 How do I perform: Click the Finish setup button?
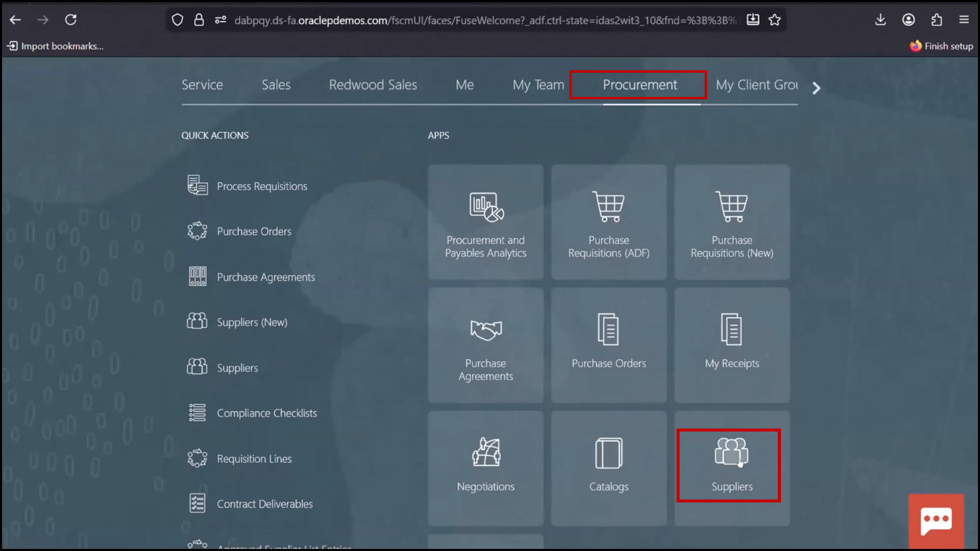pos(941,46)
